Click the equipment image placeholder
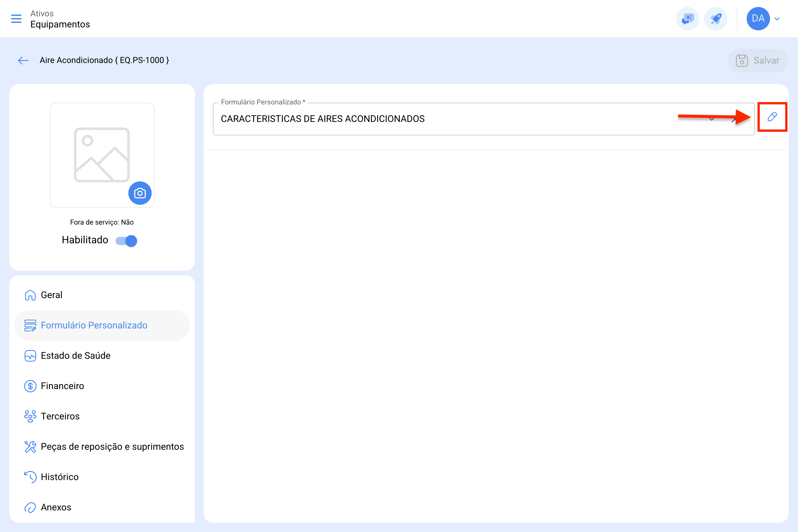This screenshot has width=798, height=532. coord(102,155)
